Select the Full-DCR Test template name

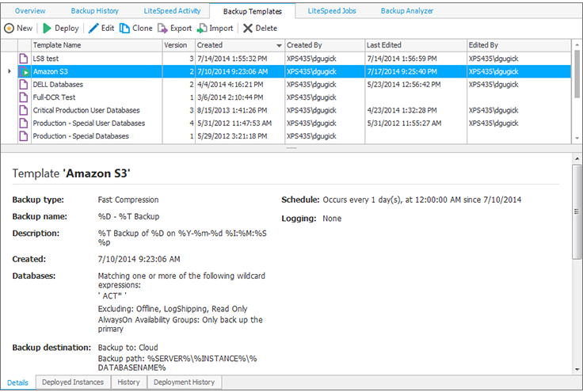point(55,97)
